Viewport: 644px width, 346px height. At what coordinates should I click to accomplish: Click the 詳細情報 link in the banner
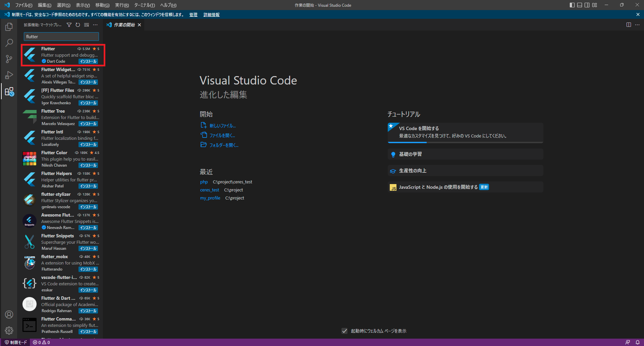click(x=211, y=15)
